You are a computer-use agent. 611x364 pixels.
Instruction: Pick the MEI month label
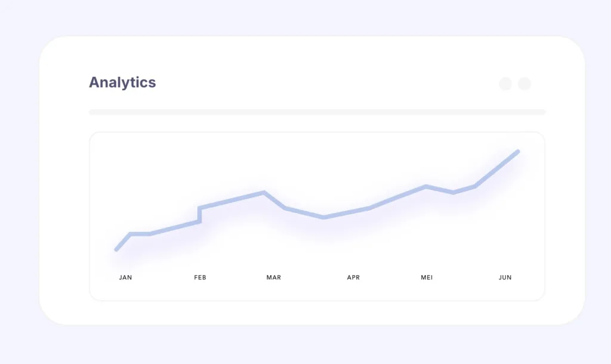click(427, 277)
